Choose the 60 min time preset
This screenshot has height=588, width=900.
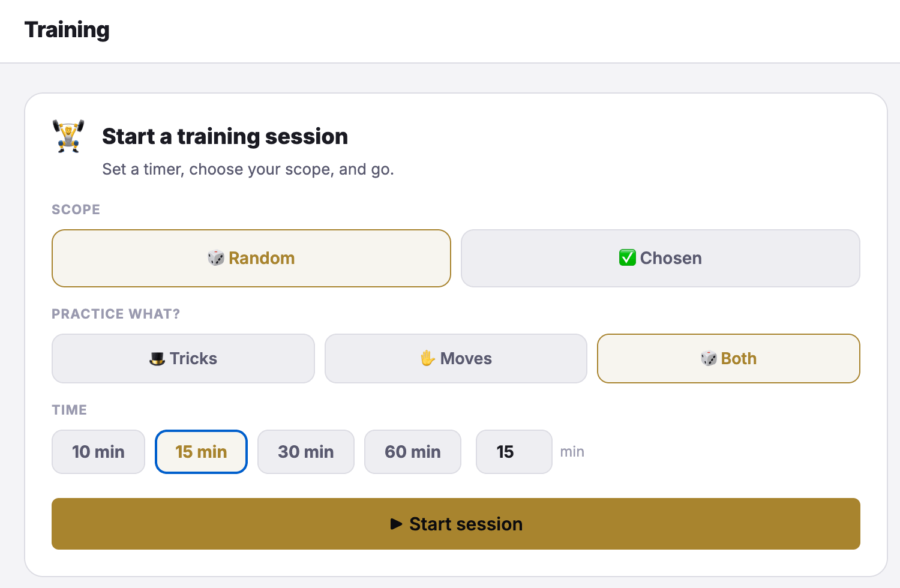(x=413, y=452)
